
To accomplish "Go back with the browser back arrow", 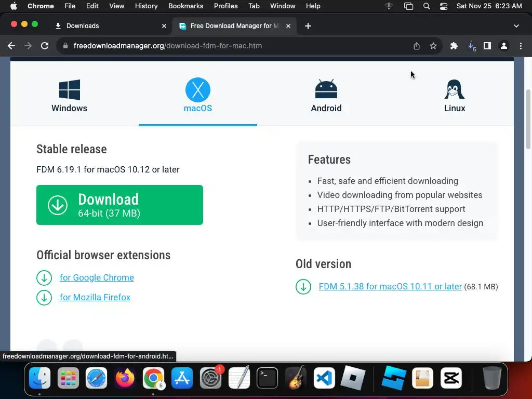I will pos(11,46).
